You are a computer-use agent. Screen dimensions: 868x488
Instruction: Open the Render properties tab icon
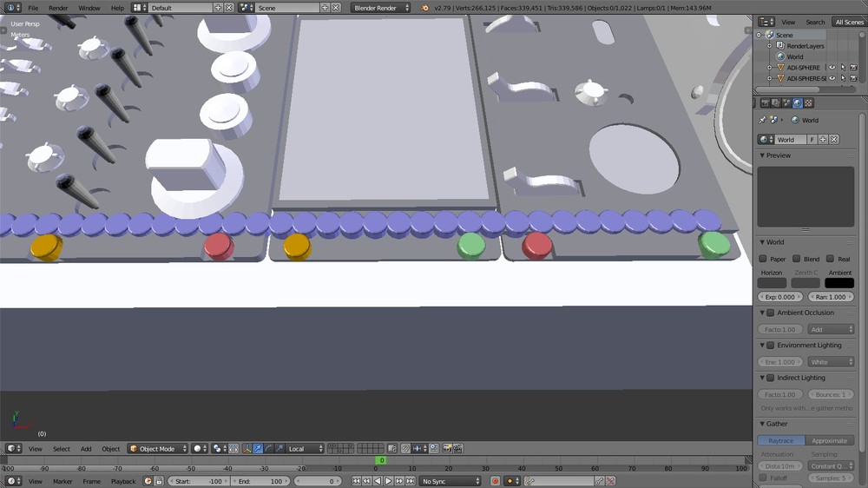(765, 103)
